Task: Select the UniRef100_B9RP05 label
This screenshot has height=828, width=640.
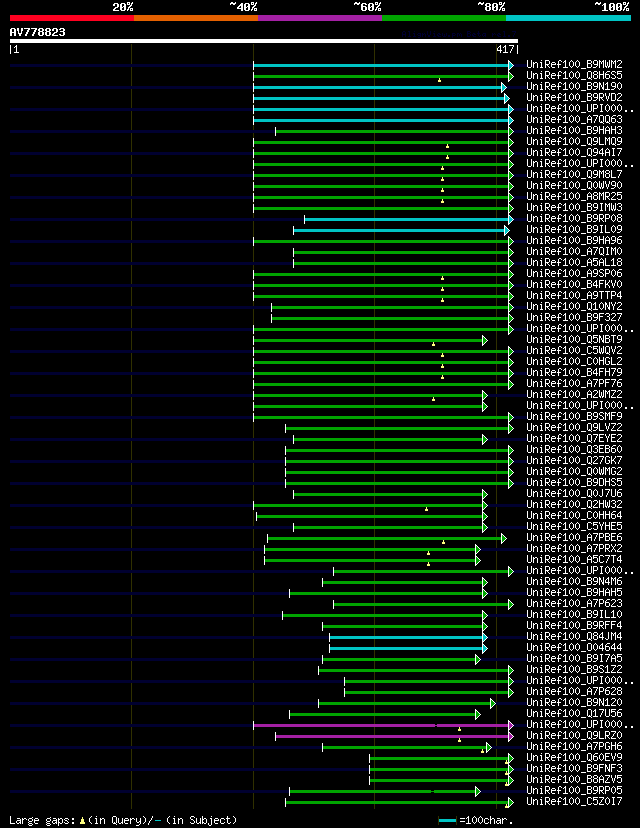Action: [x=575, y=790]
